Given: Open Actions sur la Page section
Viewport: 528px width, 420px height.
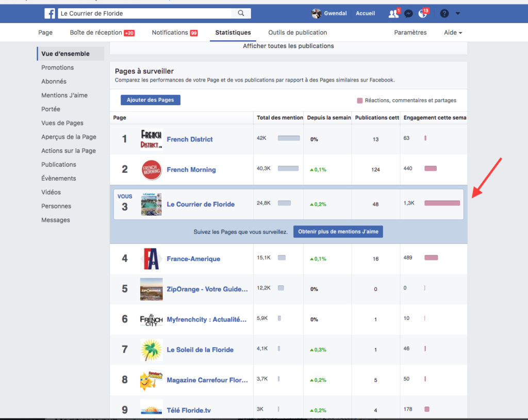Looking at the screenshot, I should click(x=69, y=151).
